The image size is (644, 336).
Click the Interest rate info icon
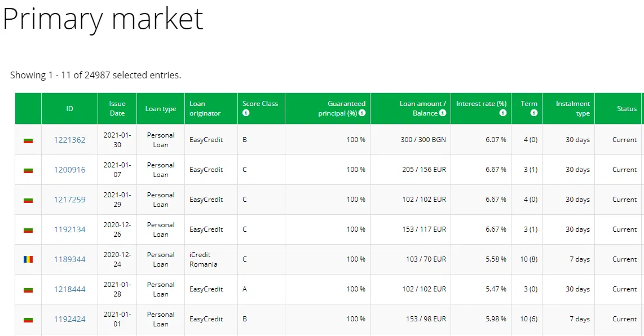click(502, 113)
